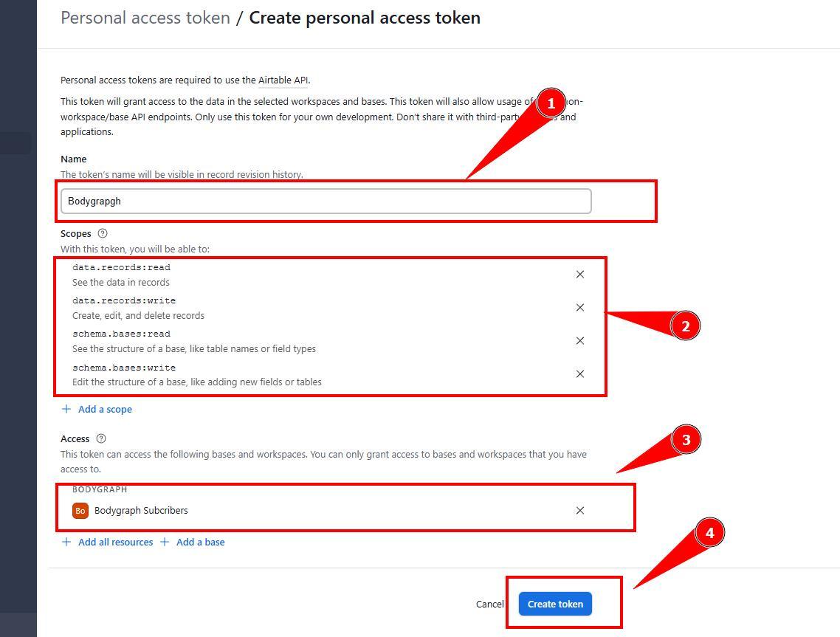Image resolution: width=840 pixels, height=637 pixels.
Task: Click the Create token button
Action: point(555,604)
